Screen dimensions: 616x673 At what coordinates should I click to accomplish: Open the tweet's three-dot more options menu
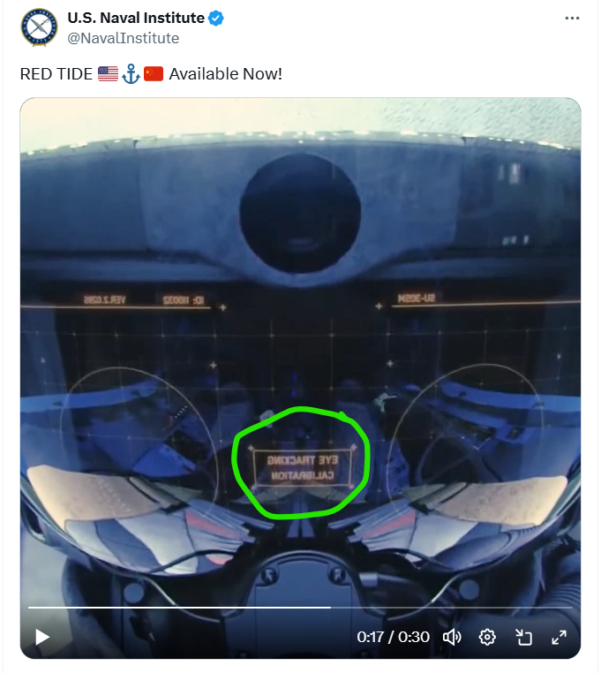pos(572,18)
